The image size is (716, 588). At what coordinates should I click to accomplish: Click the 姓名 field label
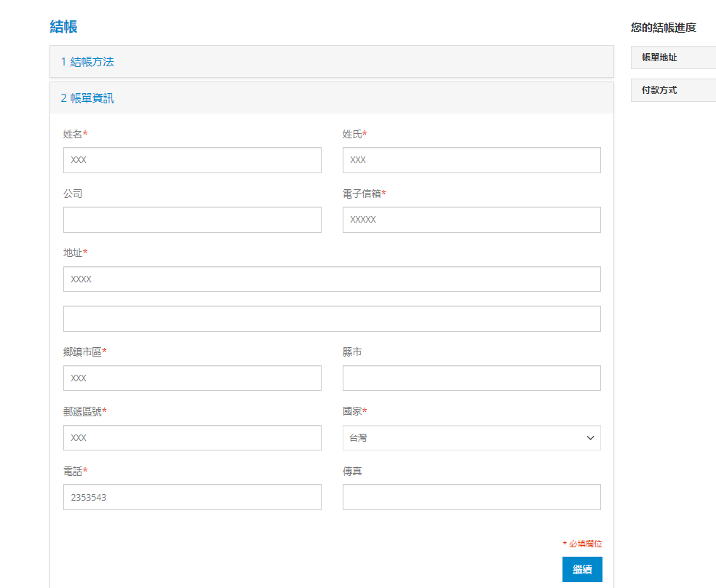[75, 134]
